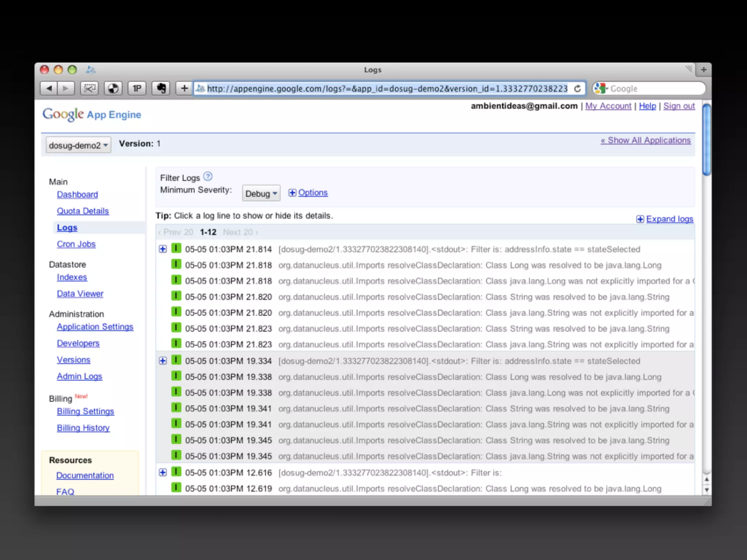The image size is (747, 560).
Task: Open the dosug-demo2 application selector
Action: 78,145
